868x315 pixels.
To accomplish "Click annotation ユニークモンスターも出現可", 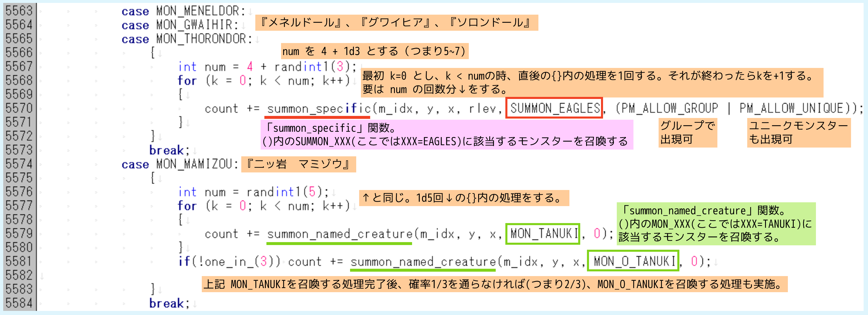I will [x=799, y=133].
